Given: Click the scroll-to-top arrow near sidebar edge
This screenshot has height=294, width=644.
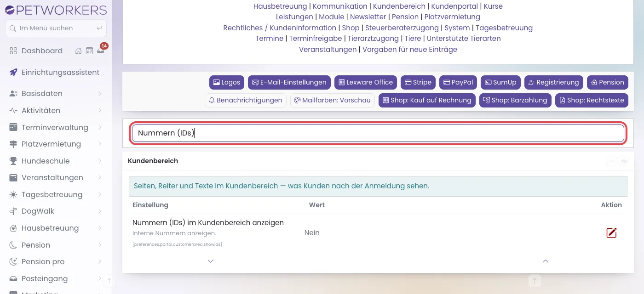Looking at the screenshot, I should (109, 280).
